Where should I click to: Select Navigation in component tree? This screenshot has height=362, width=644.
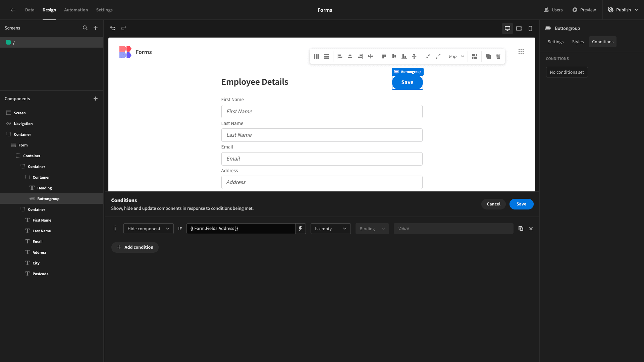point(52,124)
